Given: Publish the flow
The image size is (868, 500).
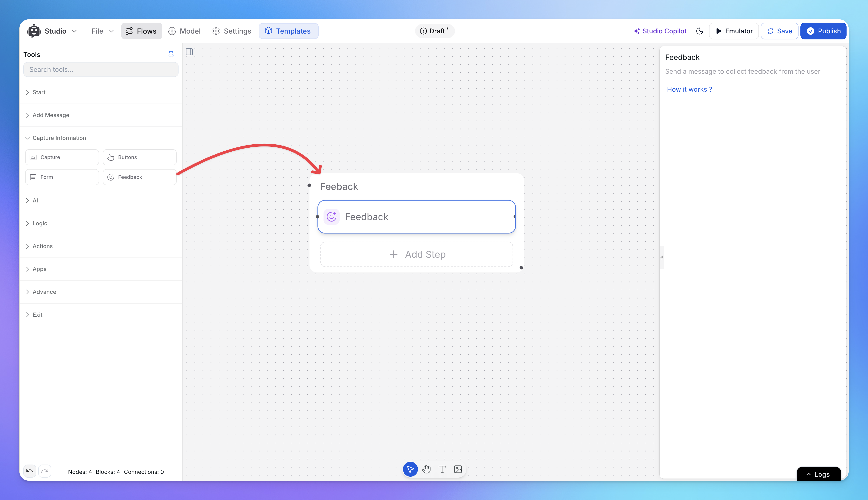Looking at the screenshot, I should 823,31.
